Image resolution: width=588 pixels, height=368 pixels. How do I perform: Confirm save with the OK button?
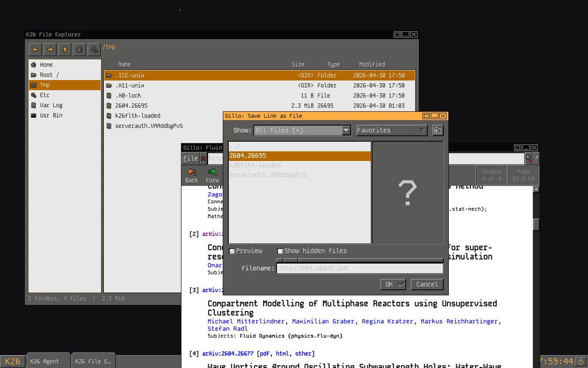click(x=393, y=284)
